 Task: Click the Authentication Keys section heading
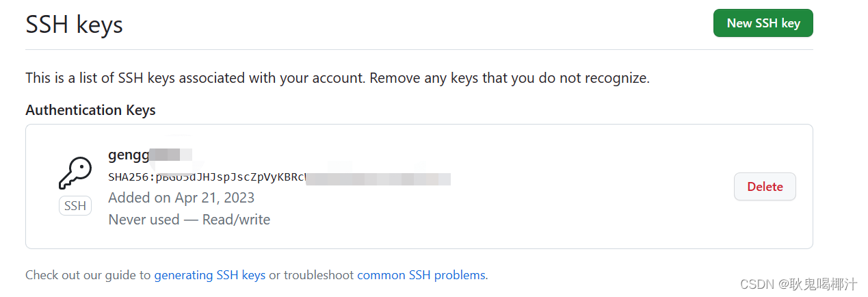tap(91, 110)
